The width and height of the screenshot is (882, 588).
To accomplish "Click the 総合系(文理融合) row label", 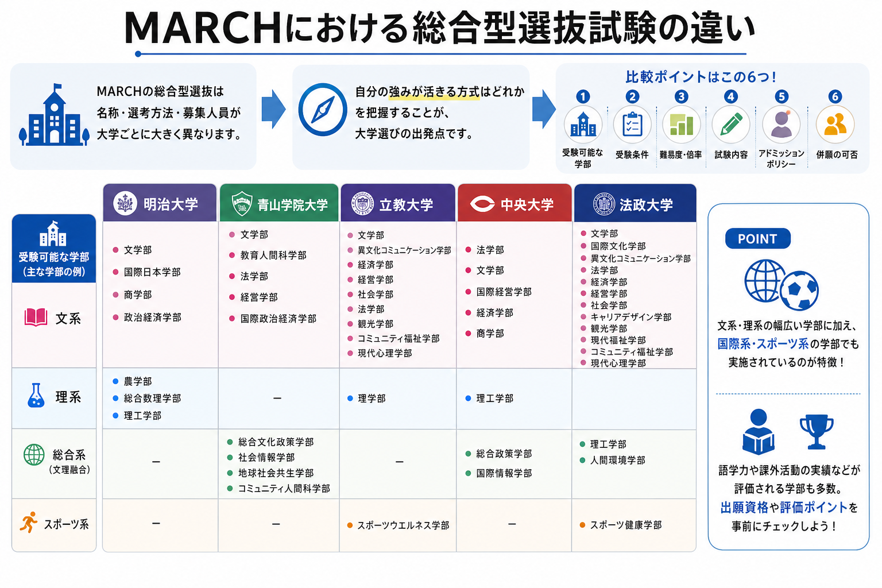I will click(x=69, y=462).
